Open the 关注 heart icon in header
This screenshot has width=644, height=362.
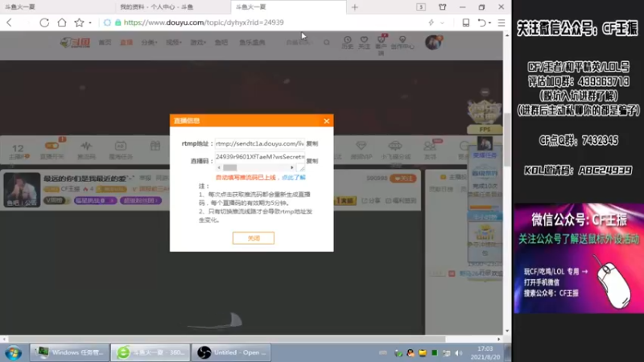pos(364,43)
